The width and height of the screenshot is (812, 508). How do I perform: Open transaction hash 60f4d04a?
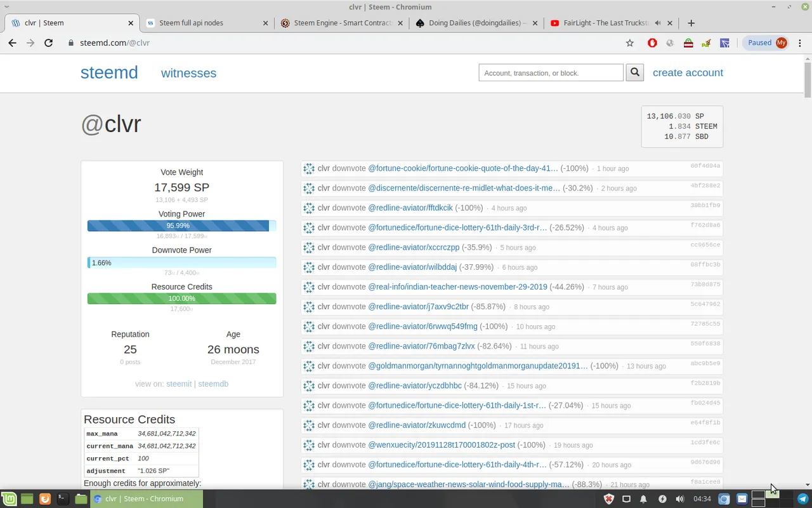(705, 166)
